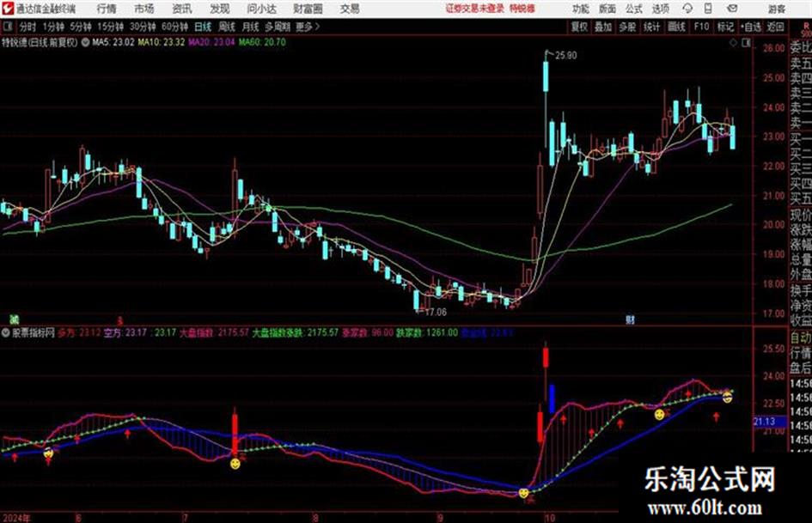Click the smiley buy marker near October
The image size is (812, 523).
523,492
